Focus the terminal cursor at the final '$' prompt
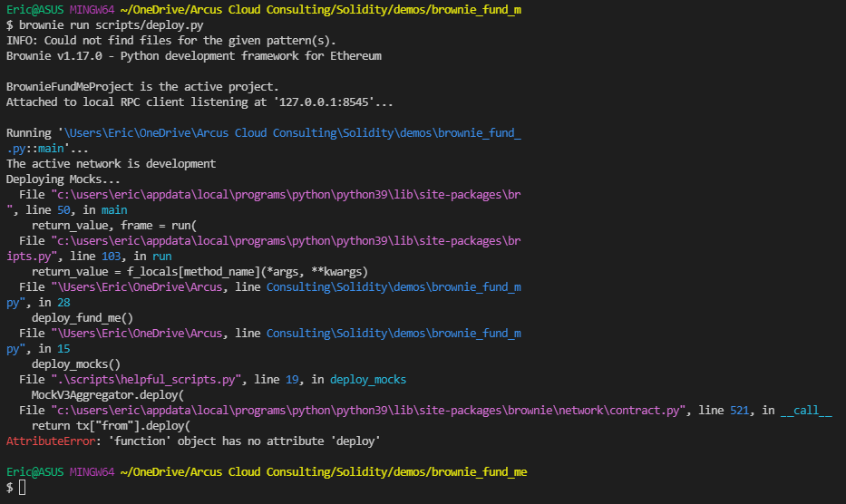846x504 pixels. coord(22,488)
